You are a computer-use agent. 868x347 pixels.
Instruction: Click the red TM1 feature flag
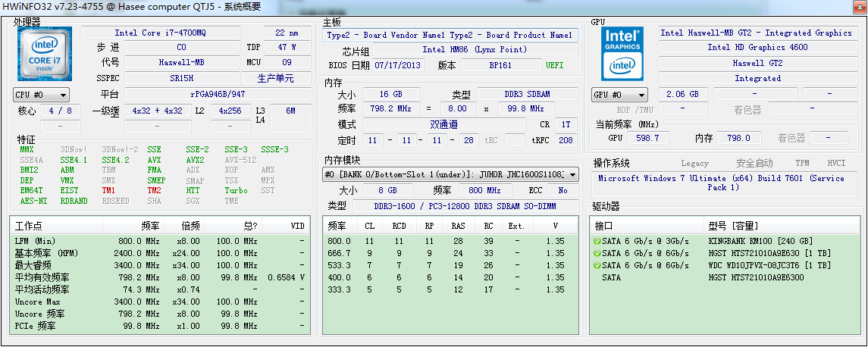pos(108,190)
